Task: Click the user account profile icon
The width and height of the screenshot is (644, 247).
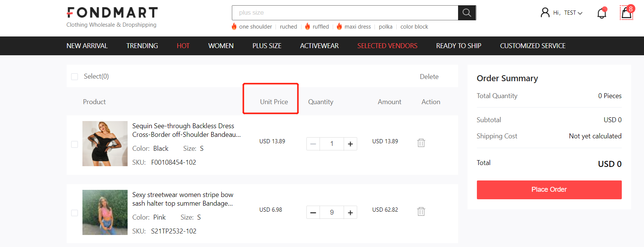Action: pyautogui.click(x=545, y=13)
